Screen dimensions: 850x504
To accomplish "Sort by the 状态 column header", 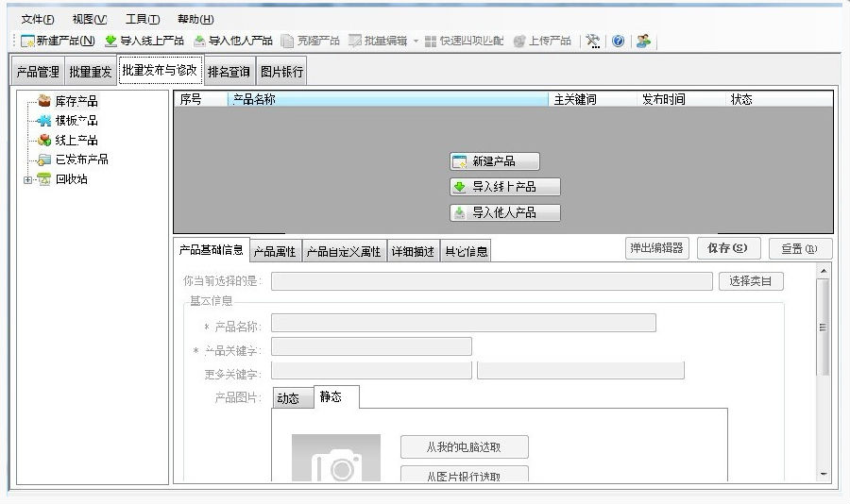I will [x=779, y=99].
